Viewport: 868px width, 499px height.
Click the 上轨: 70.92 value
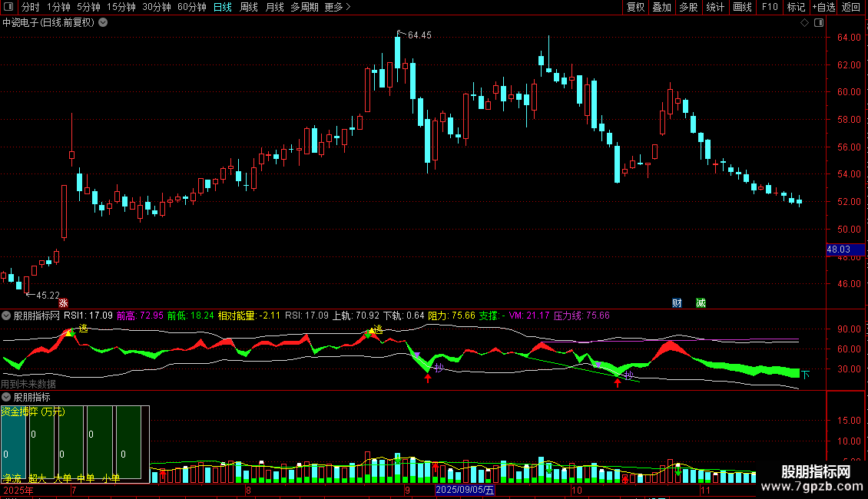click(356, 316)
